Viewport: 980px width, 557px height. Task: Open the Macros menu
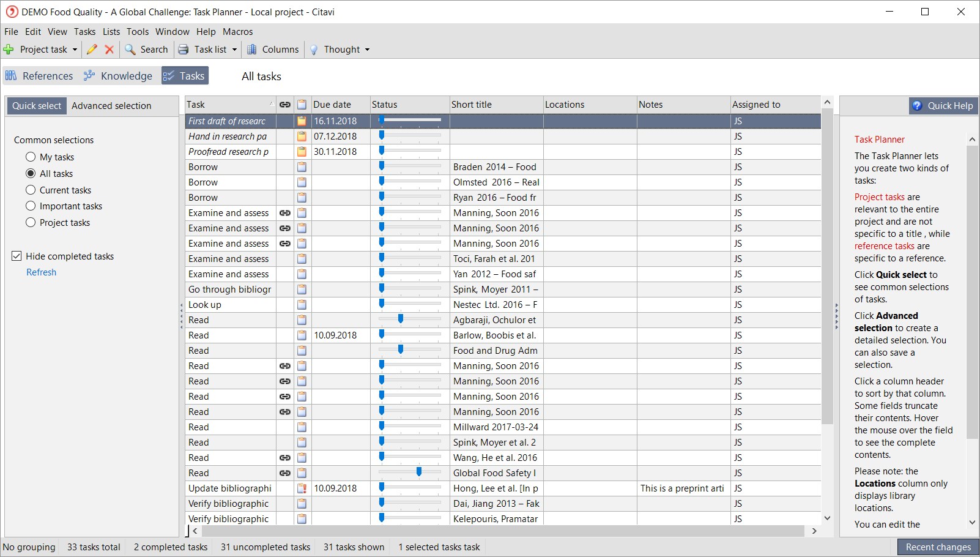[237, 32]
